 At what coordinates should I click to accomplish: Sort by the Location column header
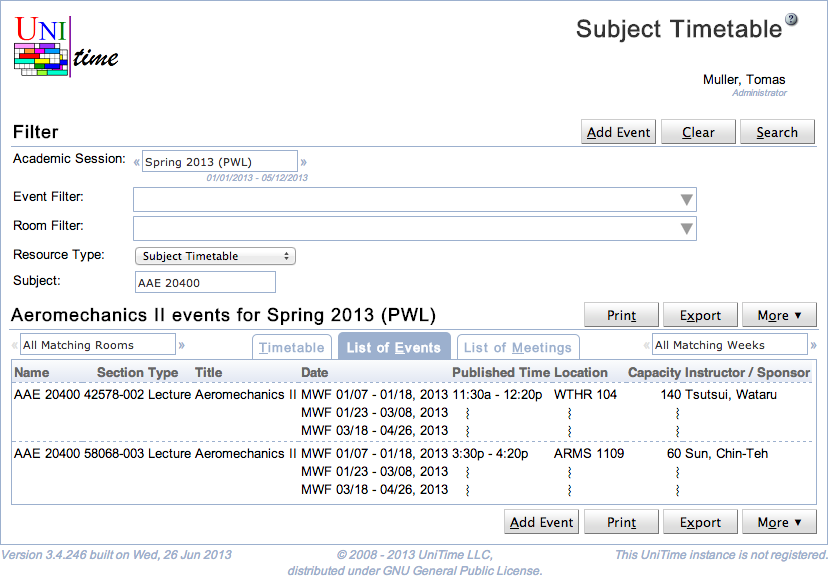581,372
